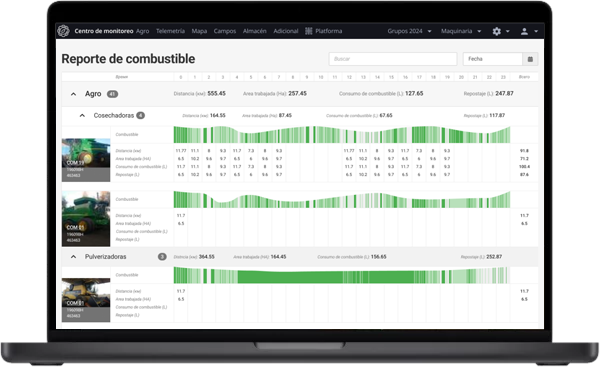The height and width of the screenshot is (367, 600).
Task: Open the Adicional menu item
Action: click(x=286, y=31)
